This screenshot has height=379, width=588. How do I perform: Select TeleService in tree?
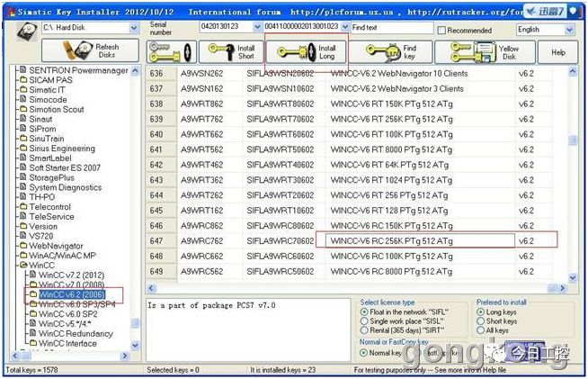[51, 217]
